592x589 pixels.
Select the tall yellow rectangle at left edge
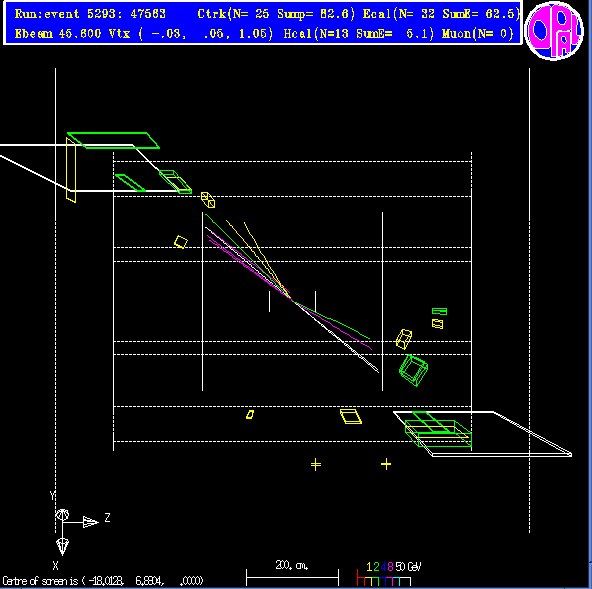pos(71,170)
